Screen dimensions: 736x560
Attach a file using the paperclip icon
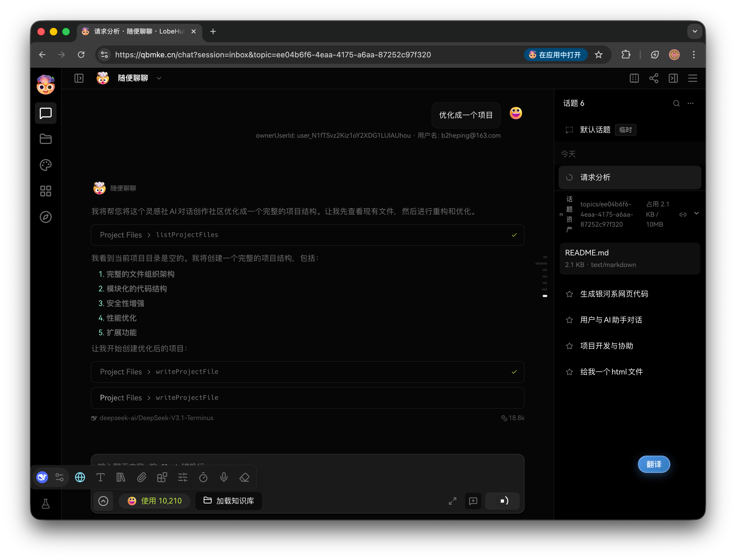pyautogui.click(x=141, y=477)
